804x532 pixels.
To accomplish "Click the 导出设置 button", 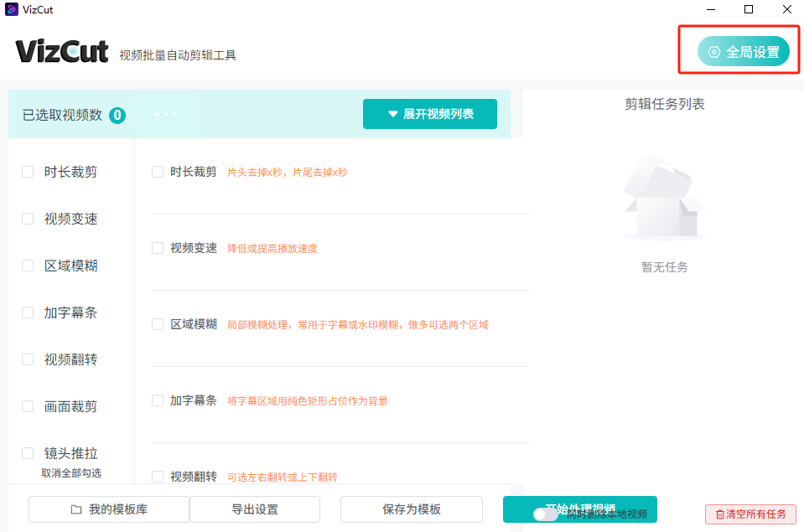I will [x=255, y=509].
